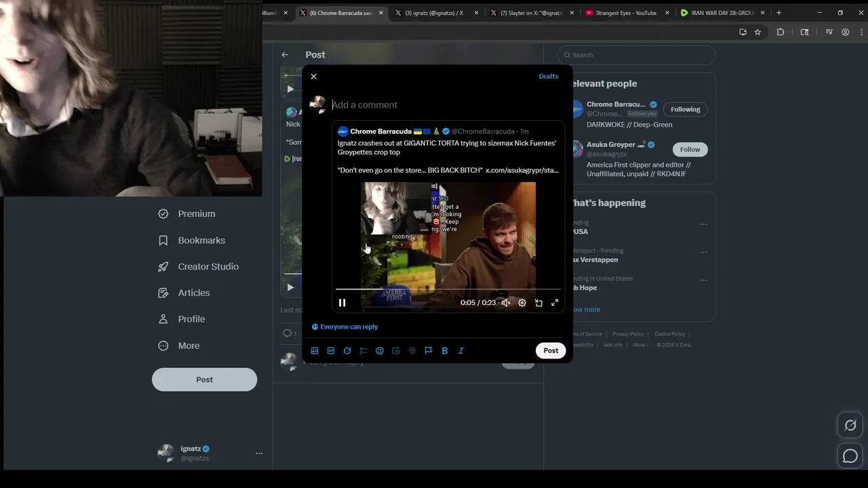868x488 pixels.
Task: Click the browser side panel search icon
Action: 805,32
